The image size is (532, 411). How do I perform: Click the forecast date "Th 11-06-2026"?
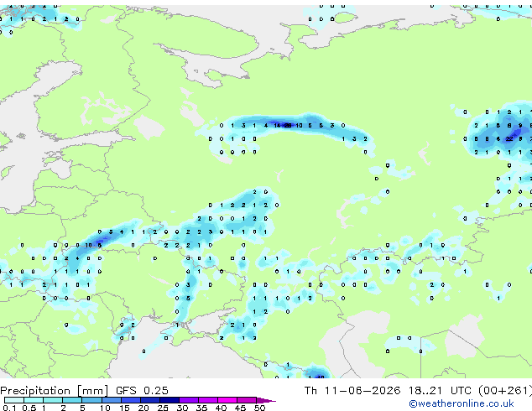pyautogui.click(x=352, y=391)
